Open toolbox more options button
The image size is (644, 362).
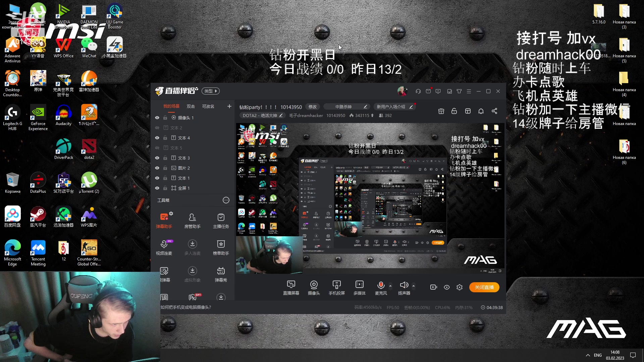tap(226, 200)
